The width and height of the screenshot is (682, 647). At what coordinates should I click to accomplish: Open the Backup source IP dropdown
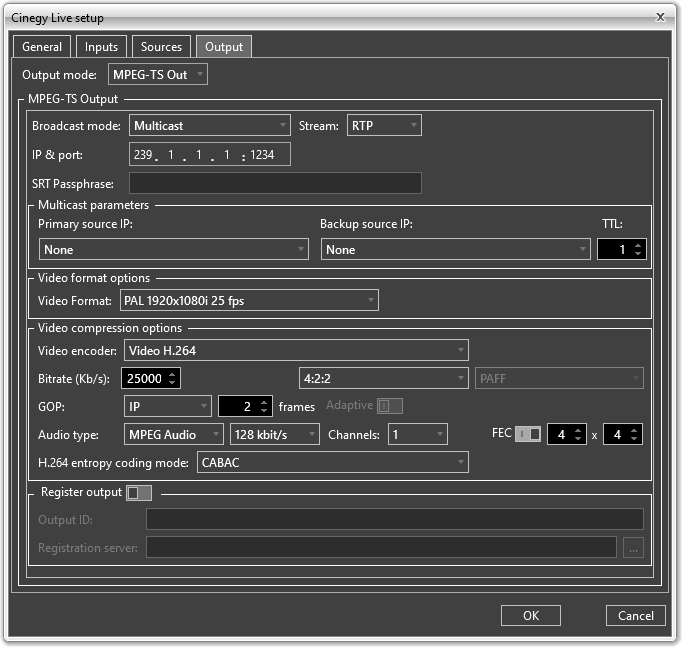[456, 250]
